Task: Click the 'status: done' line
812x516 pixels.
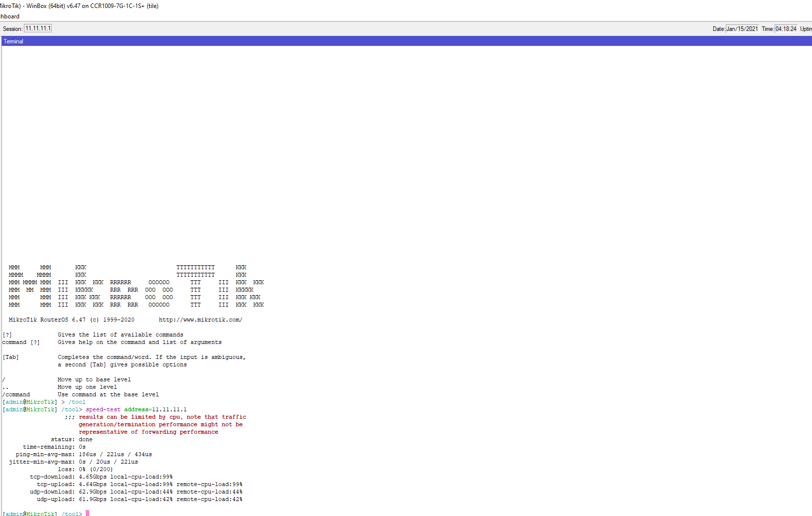Action: click(x=71, y=440)
